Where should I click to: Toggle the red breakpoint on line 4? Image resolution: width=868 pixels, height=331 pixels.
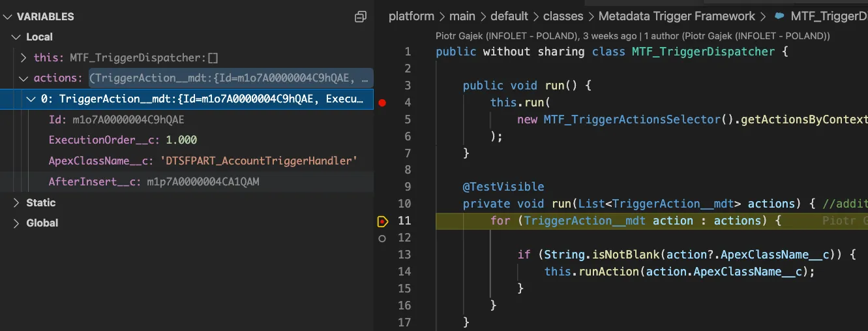tap(382, 102)
